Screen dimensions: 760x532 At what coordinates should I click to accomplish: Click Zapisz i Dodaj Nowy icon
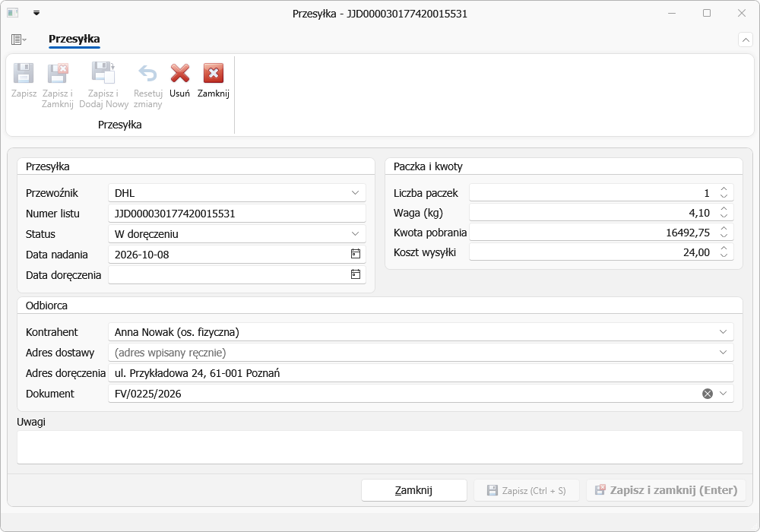103,73
